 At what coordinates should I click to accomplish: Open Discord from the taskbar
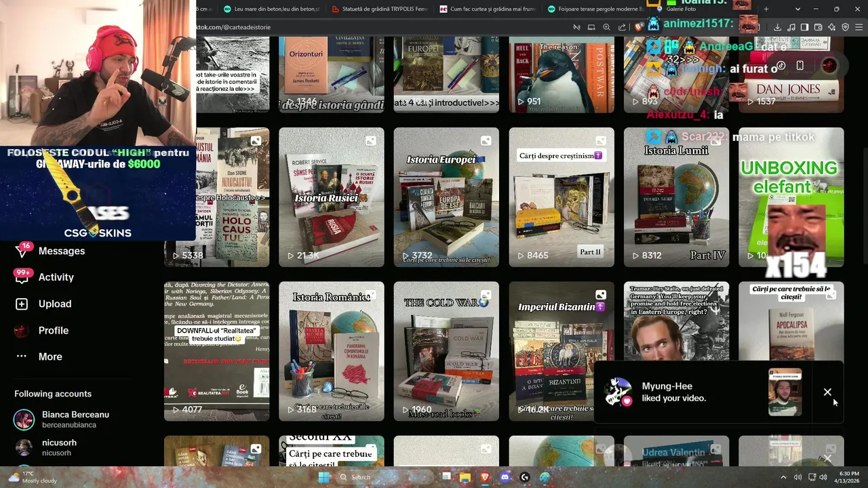pos(505,477)
